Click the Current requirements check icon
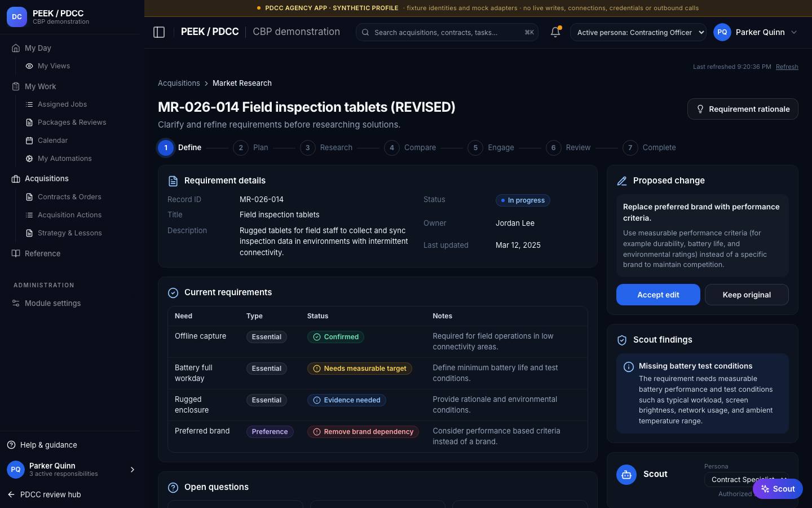The width and height of the screenshot is (812, 508). point(173,292)
